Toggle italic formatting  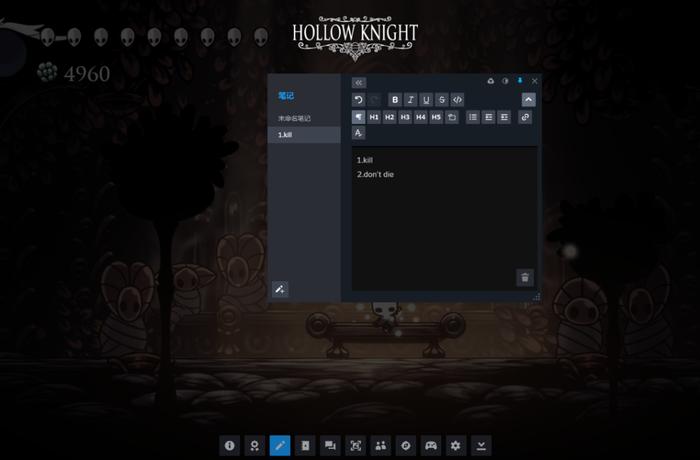(x=411, y=100)
